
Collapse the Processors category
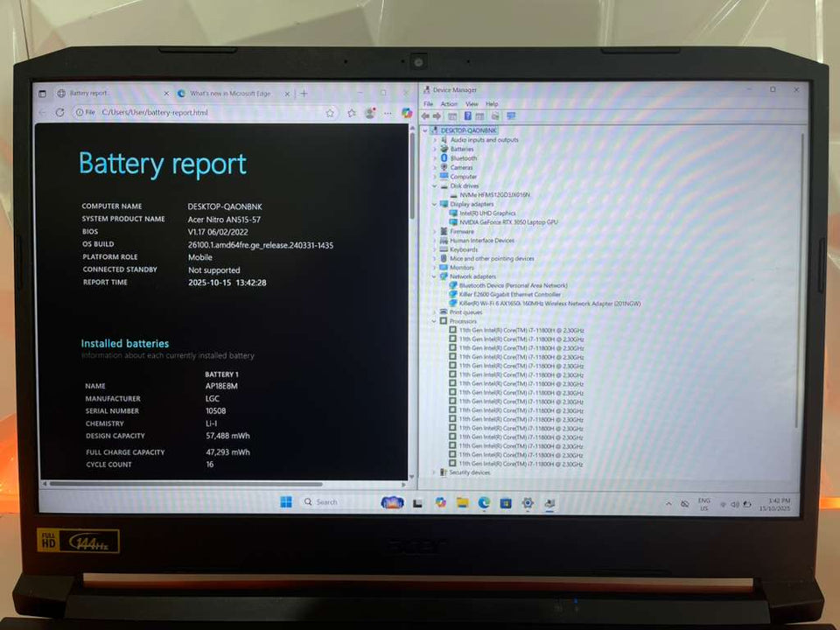pos(434,321)
